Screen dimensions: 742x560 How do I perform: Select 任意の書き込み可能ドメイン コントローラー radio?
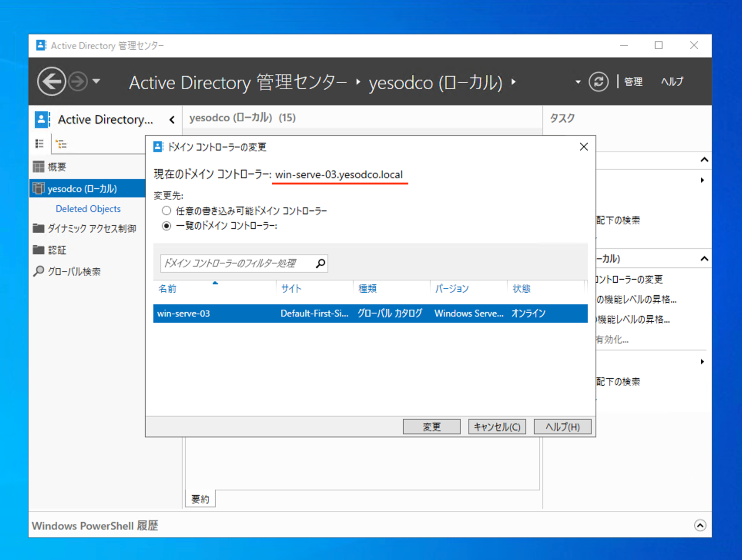point(166,211)
